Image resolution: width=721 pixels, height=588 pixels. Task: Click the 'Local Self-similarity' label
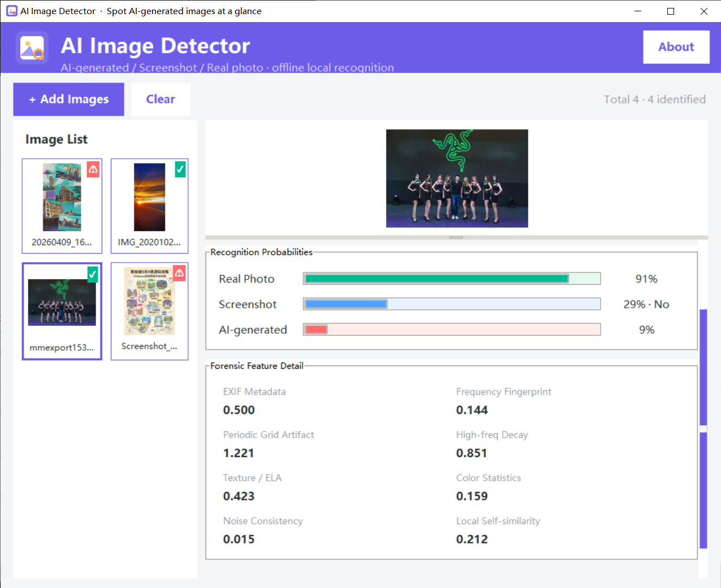(498, 521)
